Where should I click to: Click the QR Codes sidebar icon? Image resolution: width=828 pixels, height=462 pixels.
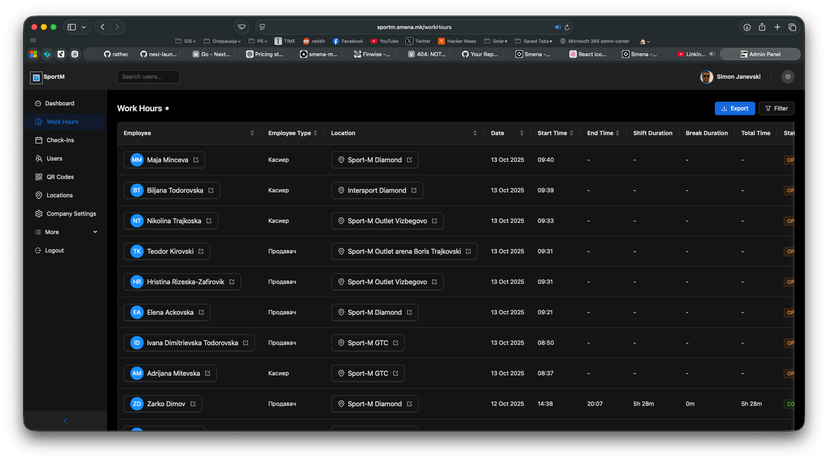(39, 177)
